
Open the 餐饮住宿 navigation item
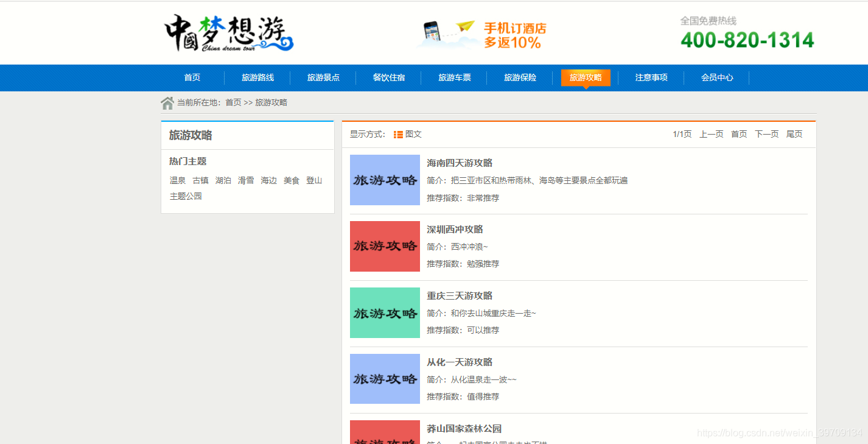pyautogui.click(x=389, y=78)
